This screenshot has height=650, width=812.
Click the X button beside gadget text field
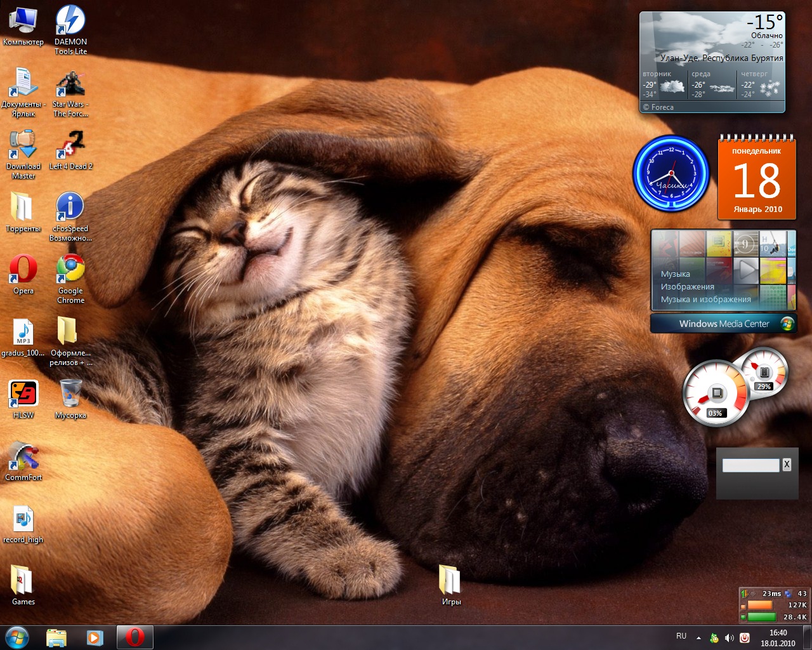[787, 465]
